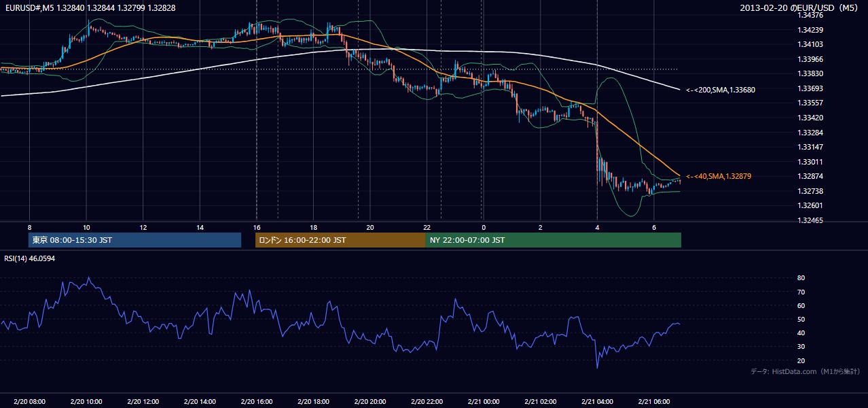
Task: Click the 2/21 04:00 date label
Action: (x=597, y=402)
